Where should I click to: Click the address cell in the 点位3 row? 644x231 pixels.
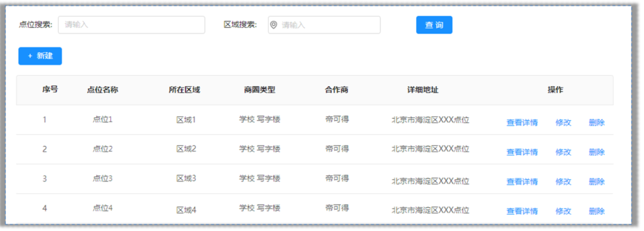point(430,181)
